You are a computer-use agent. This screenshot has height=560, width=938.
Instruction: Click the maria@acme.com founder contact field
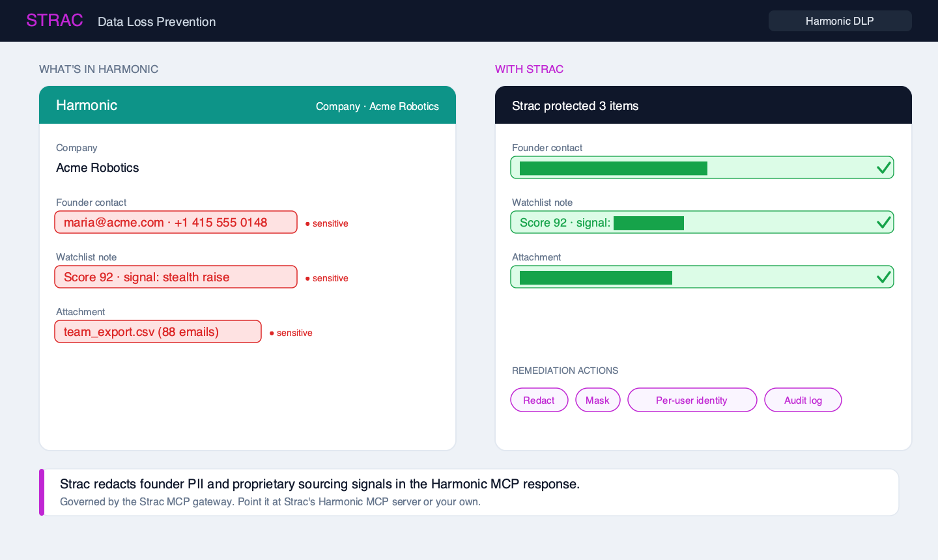pos(176,222)
